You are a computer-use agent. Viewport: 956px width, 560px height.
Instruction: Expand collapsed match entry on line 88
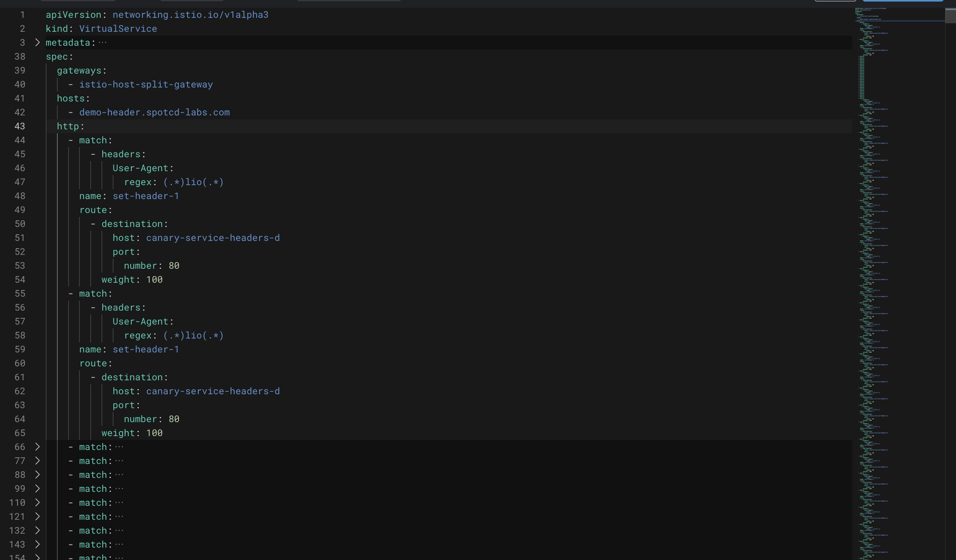(37, 475)
